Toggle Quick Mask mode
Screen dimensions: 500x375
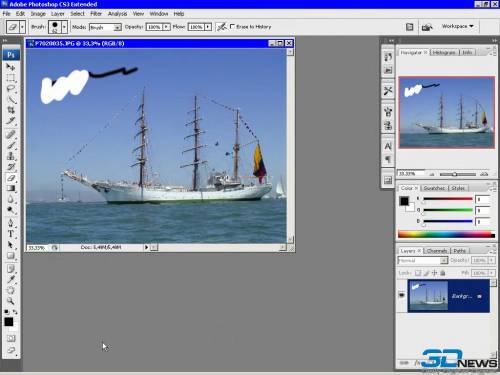pos(11,338)
